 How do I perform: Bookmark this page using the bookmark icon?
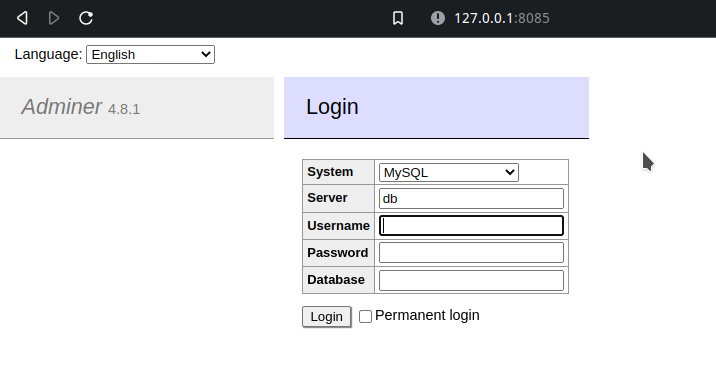click(398, 18)
